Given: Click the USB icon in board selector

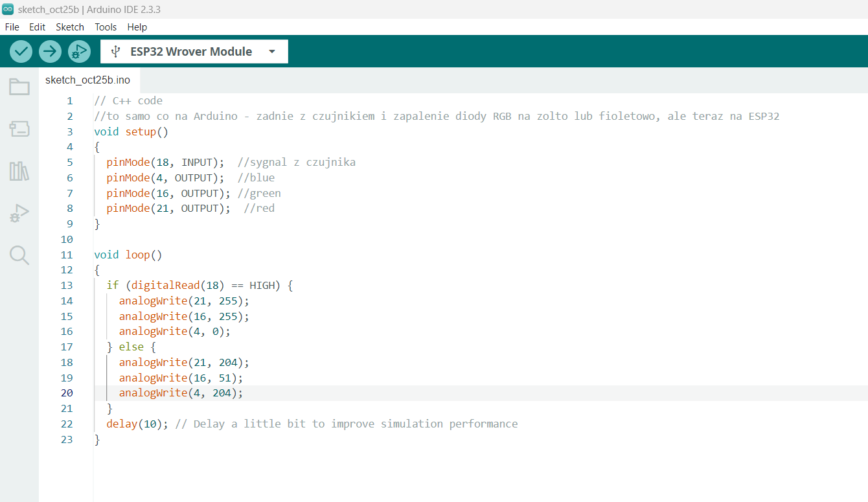Looking at the screenshot, I should [x=115, y=52].
